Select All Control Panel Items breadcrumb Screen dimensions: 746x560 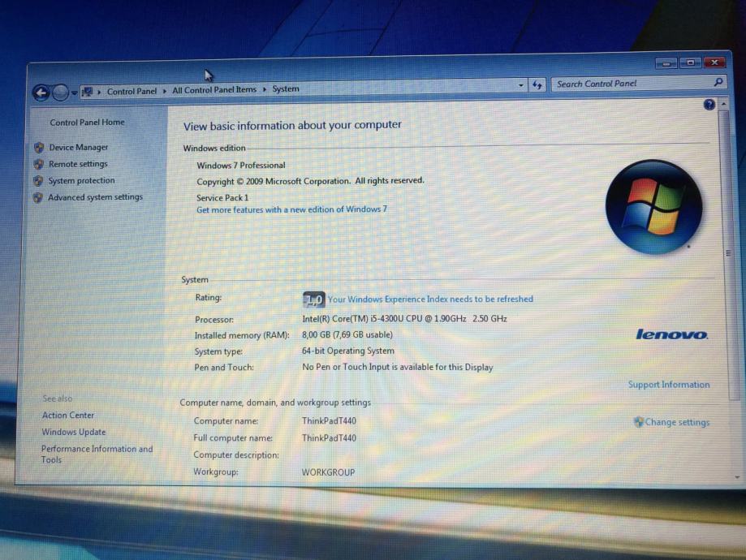(x=214, y=89)
